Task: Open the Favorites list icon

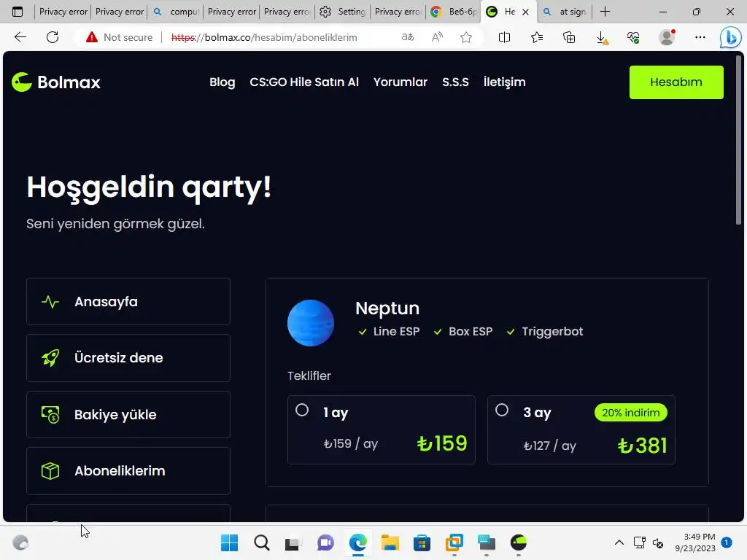Action: click(x=537, y=37)
